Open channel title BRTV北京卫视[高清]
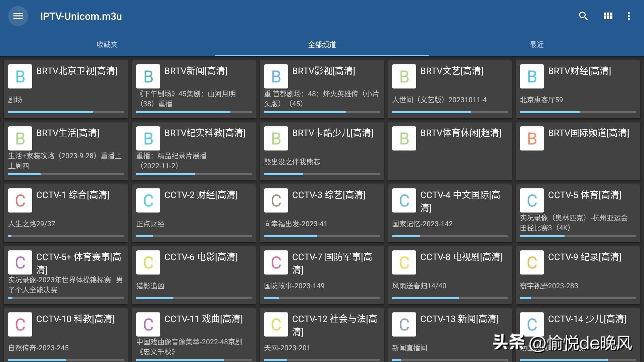Image resolution: width=644 pixels, height=362 pixels. [x=77, y=71]
